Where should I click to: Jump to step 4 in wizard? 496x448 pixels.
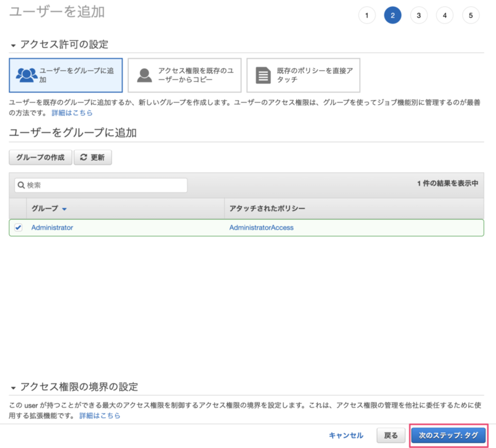point(445,15)
